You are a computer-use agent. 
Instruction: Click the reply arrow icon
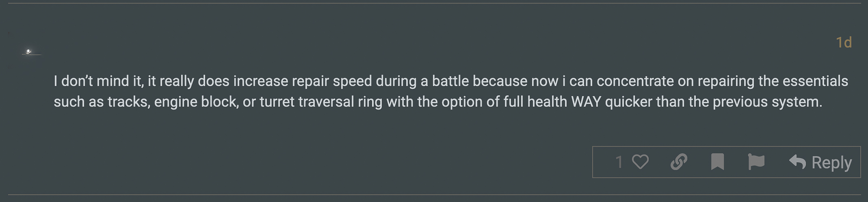(797, 162)
